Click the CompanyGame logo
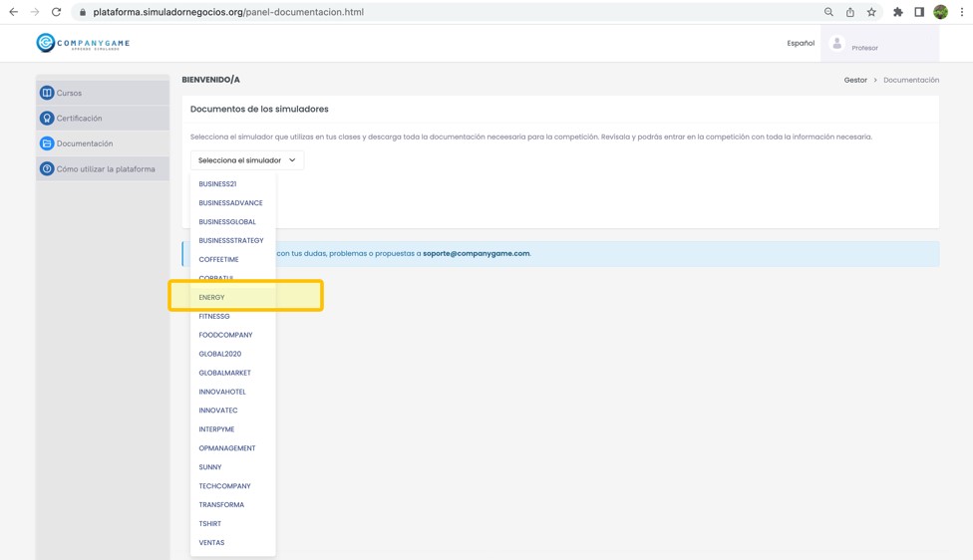This screenshot has width=973, height=560. [83, 43]
